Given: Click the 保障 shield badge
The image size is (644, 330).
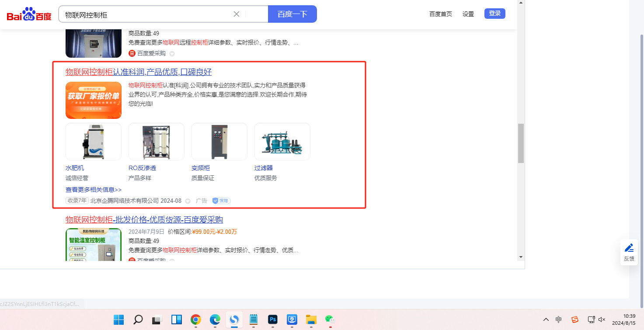Looking at the screenshot, I should click(x=221, y=201).
